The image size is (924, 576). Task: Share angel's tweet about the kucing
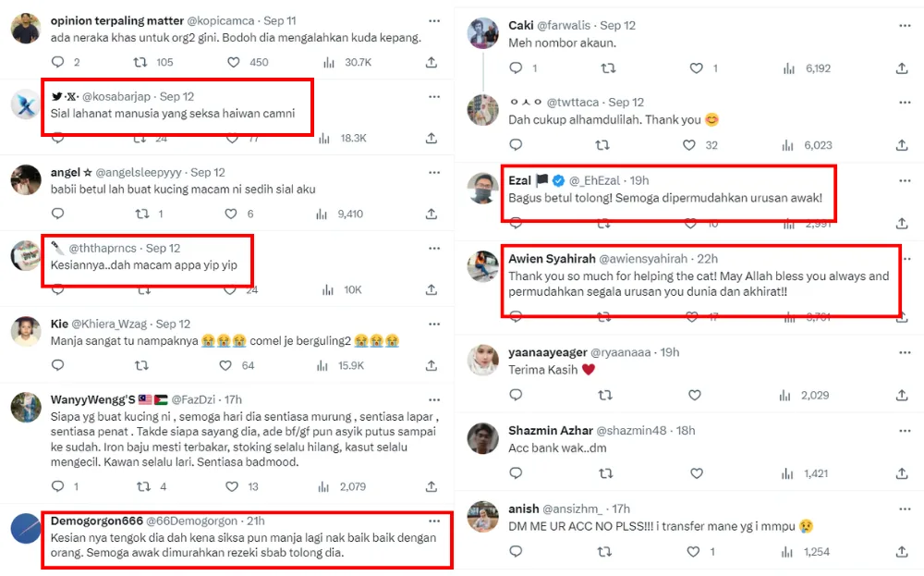pos(431,214)
